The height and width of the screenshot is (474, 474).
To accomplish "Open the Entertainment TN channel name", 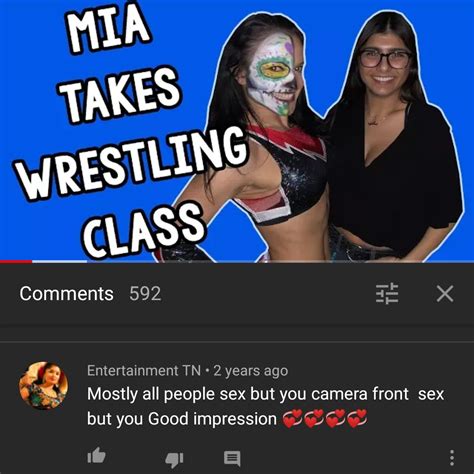I will tap(144, 371).
